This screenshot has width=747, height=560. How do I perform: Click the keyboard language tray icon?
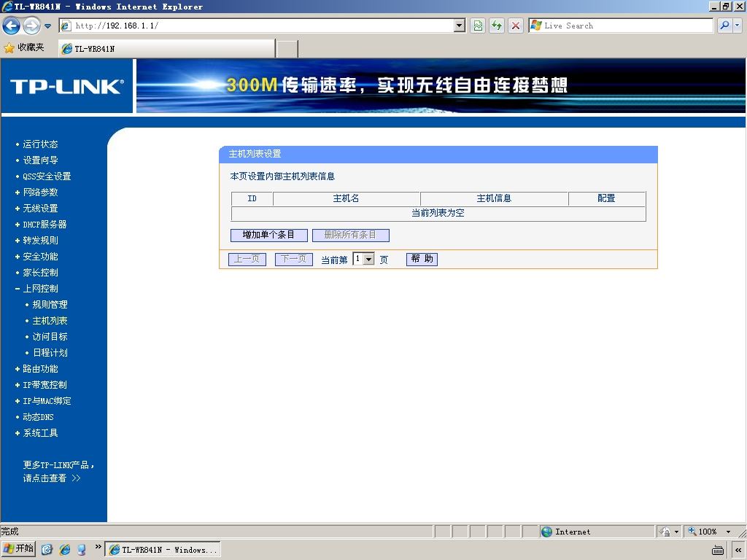click(718, 551)
